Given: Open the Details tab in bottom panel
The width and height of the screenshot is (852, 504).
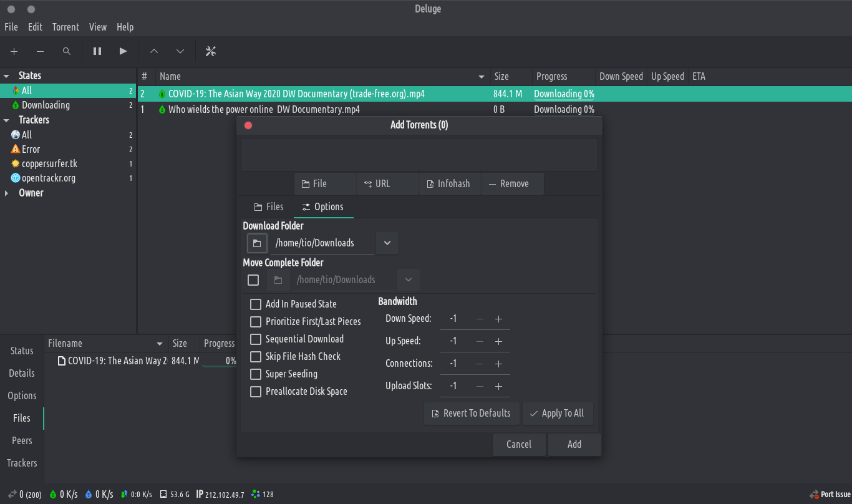Looking at the screenshot, I should (22, 373).
